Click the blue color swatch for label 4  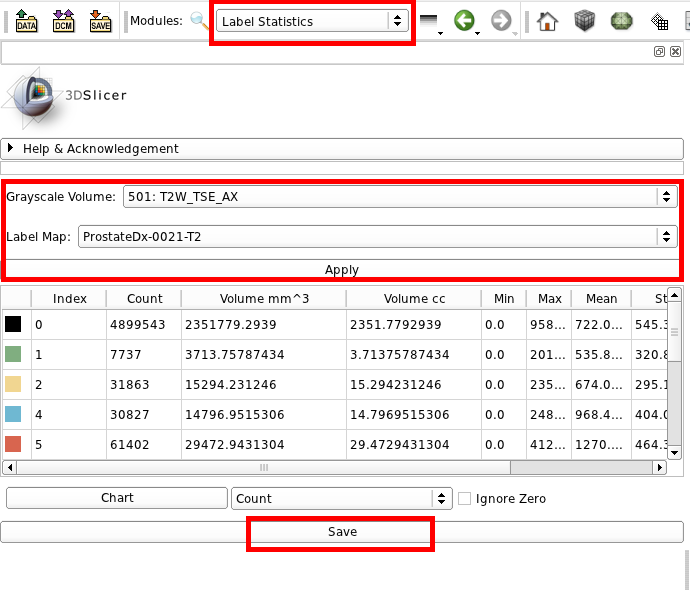13,414
